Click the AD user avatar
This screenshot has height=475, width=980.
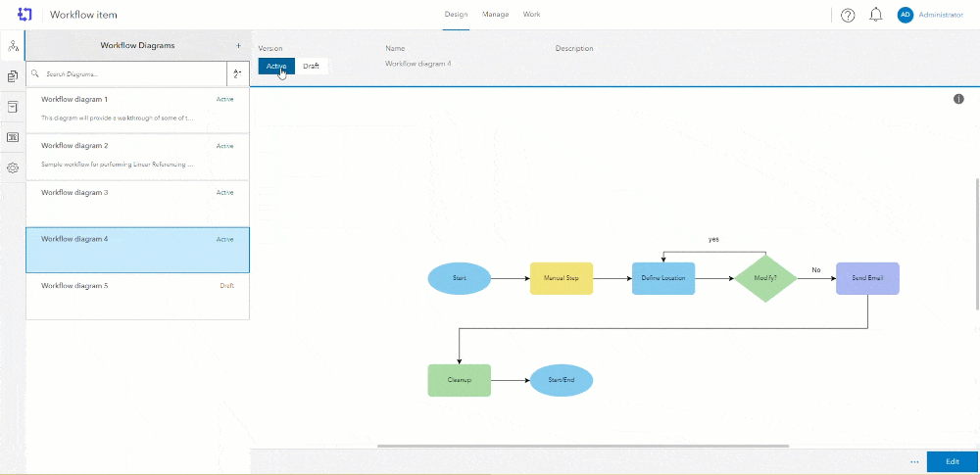905,15
